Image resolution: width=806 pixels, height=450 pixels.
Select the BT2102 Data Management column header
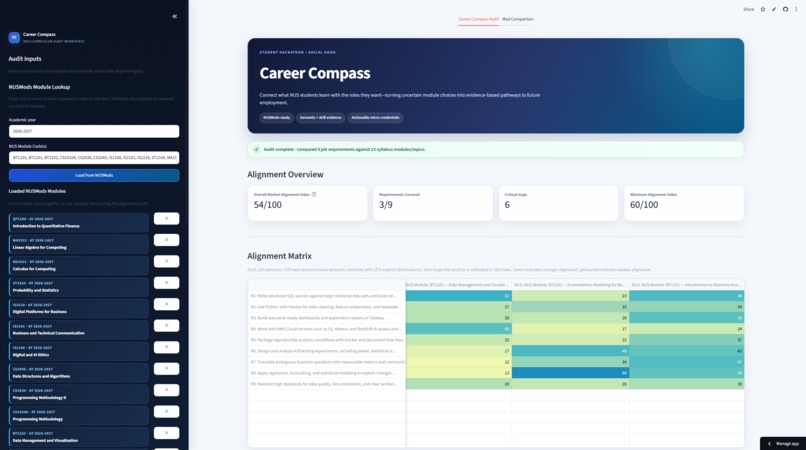[x=459, y=284]
